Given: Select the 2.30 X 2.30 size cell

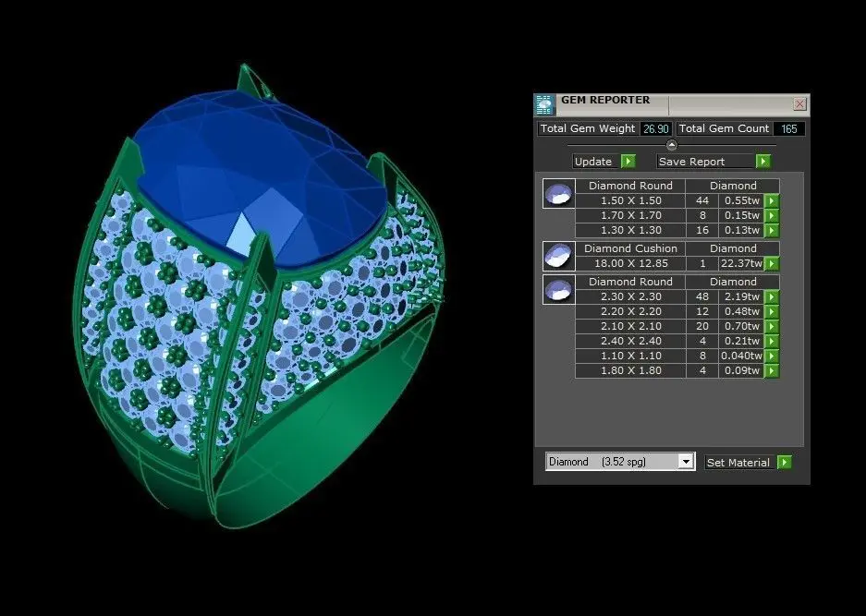Looking at the screenshot, I should (630, 296).
